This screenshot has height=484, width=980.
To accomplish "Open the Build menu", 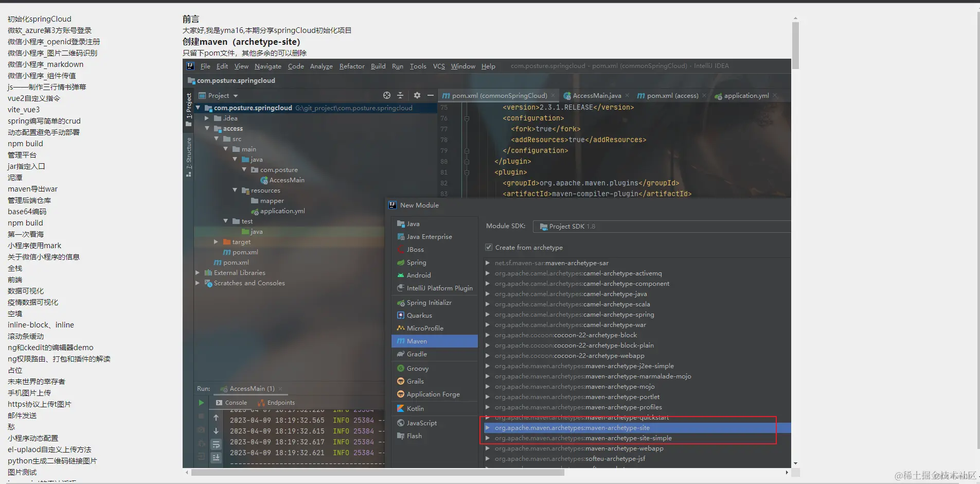I will pos(378,66).
